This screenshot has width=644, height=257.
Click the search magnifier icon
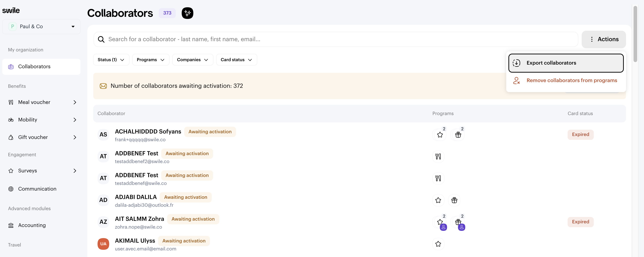(x=101, y=39)
